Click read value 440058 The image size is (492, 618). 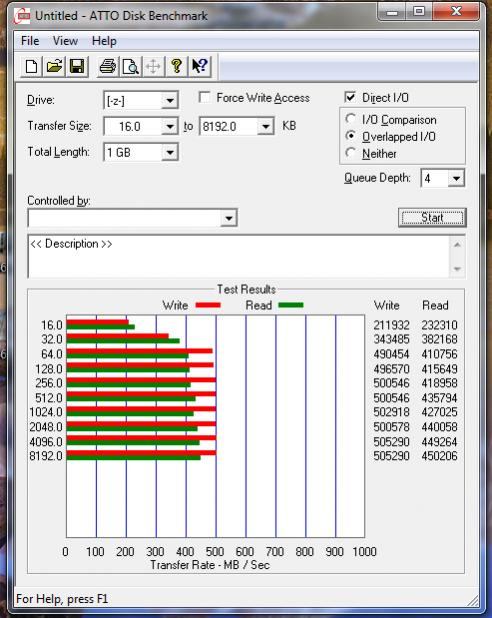click(440, 427)
